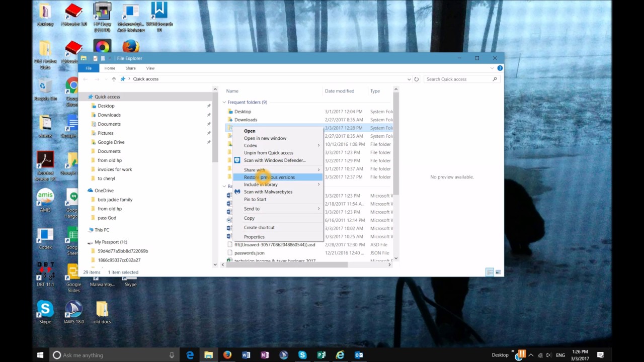Expand Include in library submenu
644x362 pixels.
(318, 185)
